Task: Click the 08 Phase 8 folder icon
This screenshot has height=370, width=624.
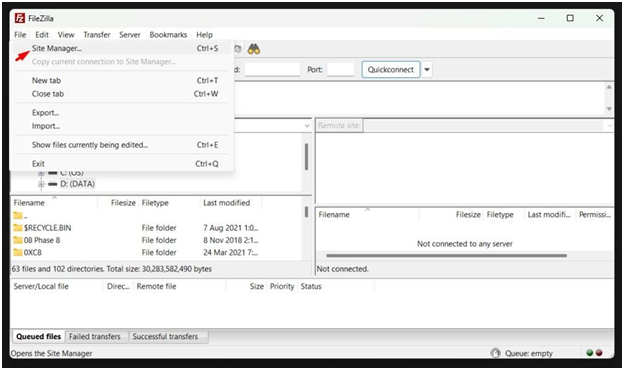Action: (x=18, y=240)
